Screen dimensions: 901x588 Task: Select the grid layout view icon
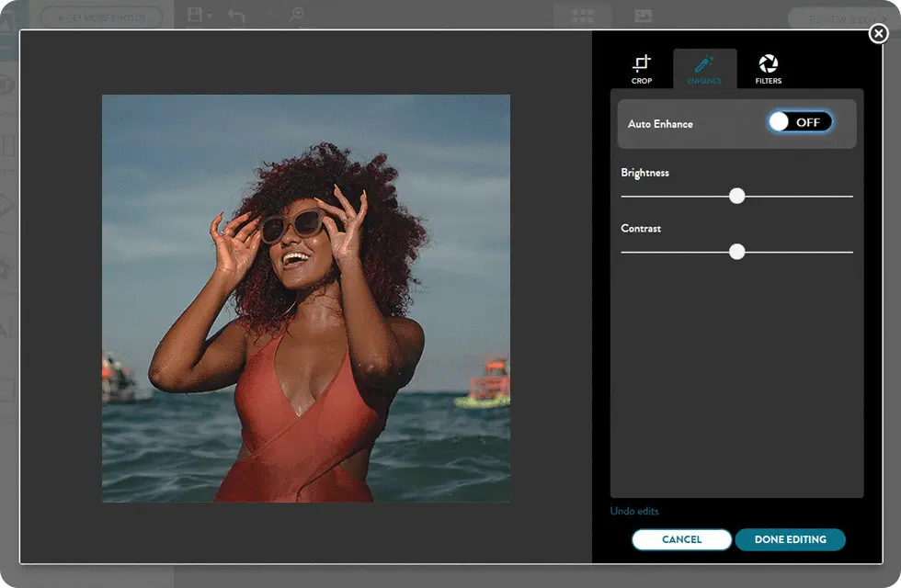point(583,17)
